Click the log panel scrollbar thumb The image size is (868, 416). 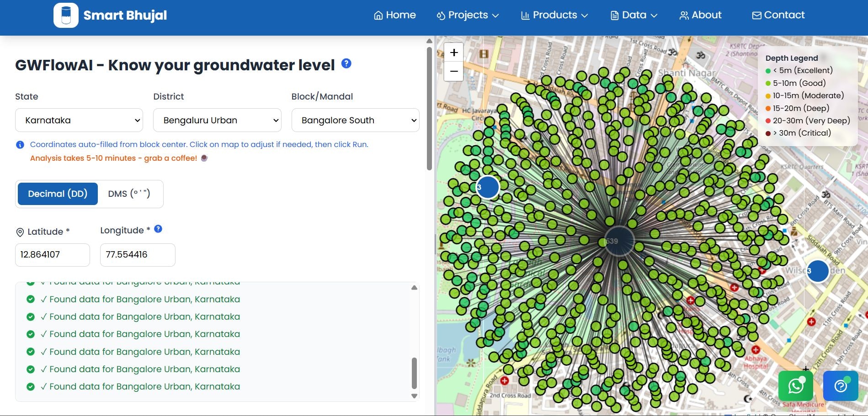(414, 373)
